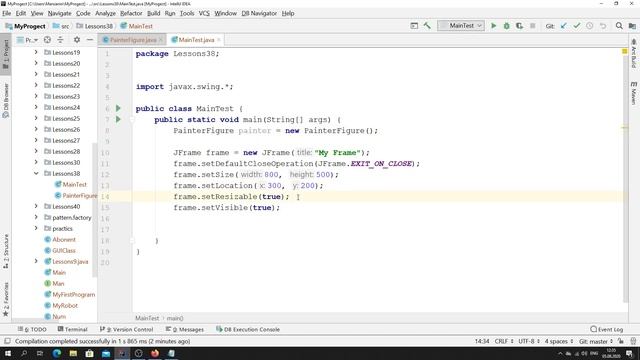This screenshot has height=360, width=640.
Task: Git update project arrow icon
Action: pyautogui.click(x=564, y=26)
